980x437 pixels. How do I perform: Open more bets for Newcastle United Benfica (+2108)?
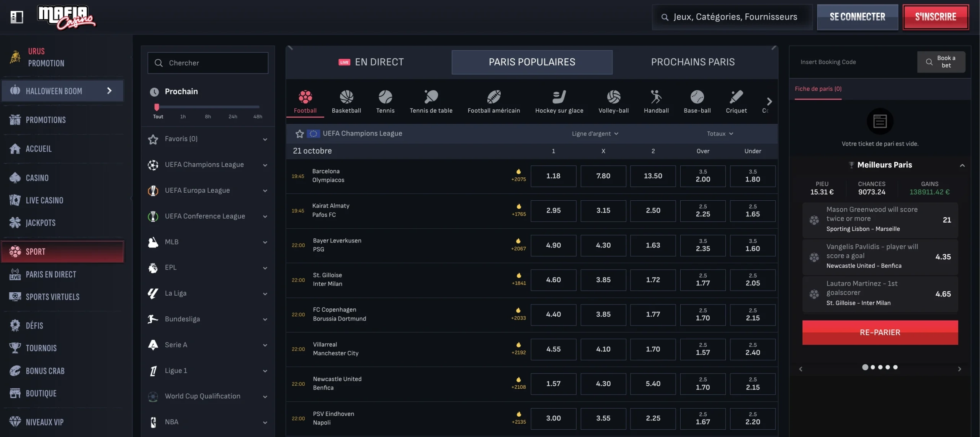[x=519, y=383]
